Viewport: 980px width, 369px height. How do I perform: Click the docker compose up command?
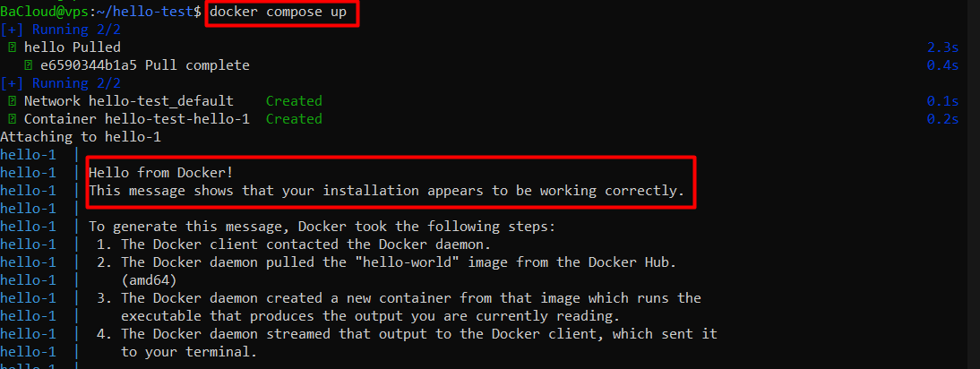coord(282,12)
